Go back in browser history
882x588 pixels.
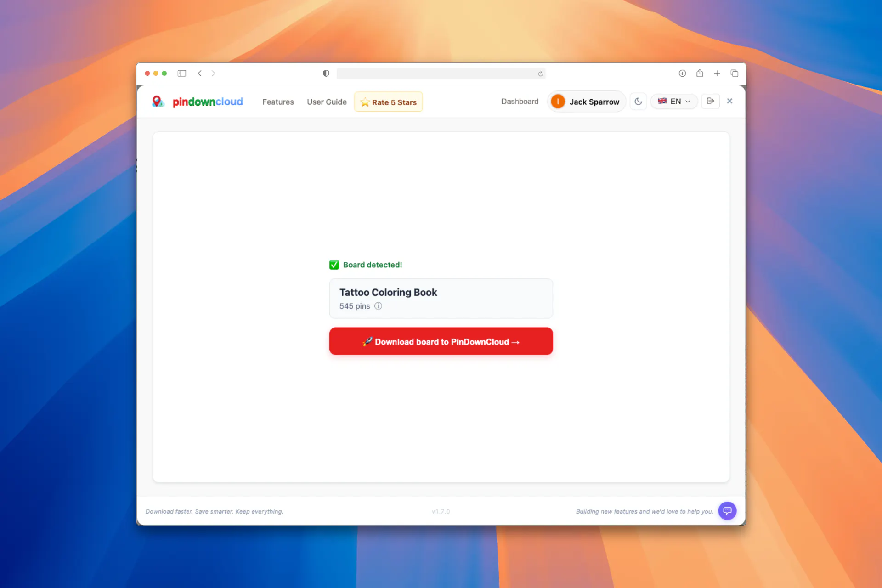(200, 73)
